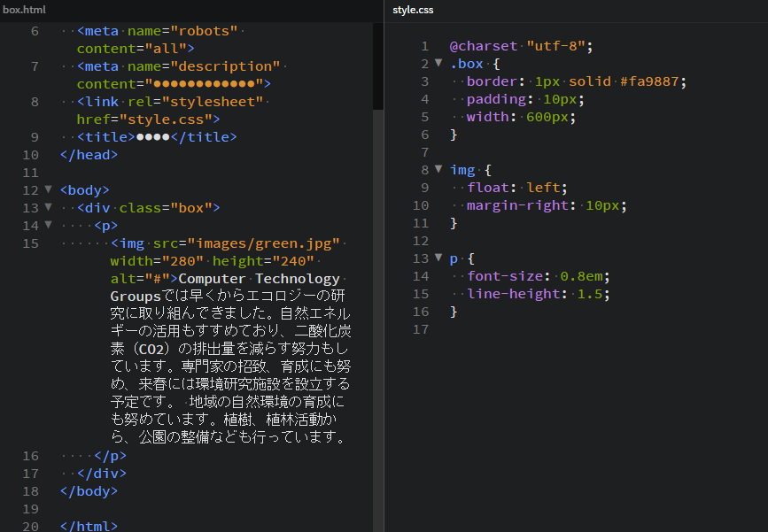Click the #fa9887 color value

click(649, 81)
